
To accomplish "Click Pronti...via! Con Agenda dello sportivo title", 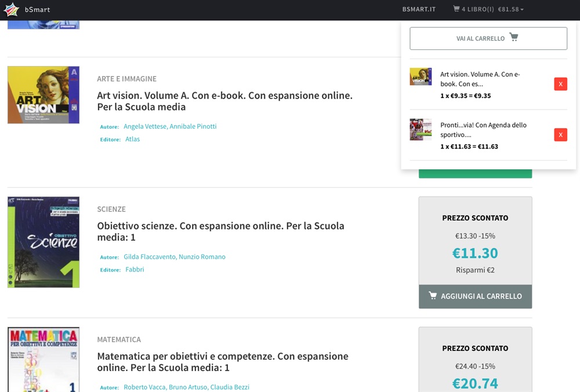I will (483, 130).
